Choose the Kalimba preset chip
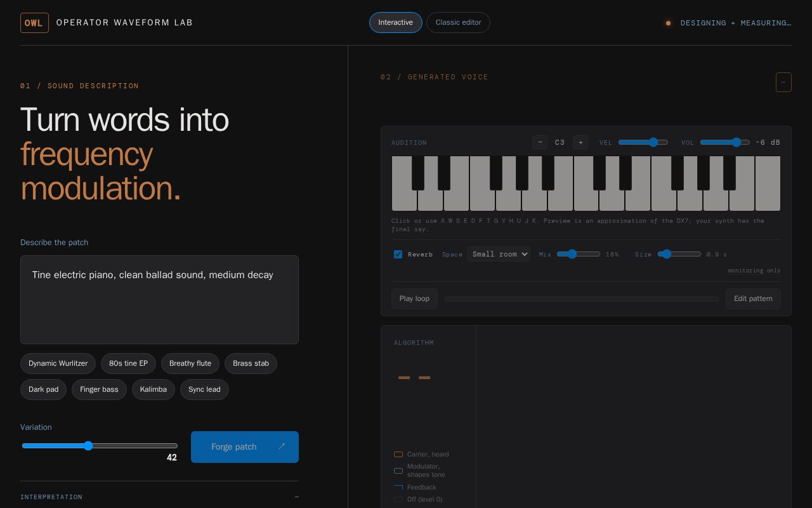This screenshot has height=508, width=812. point(154,389)
